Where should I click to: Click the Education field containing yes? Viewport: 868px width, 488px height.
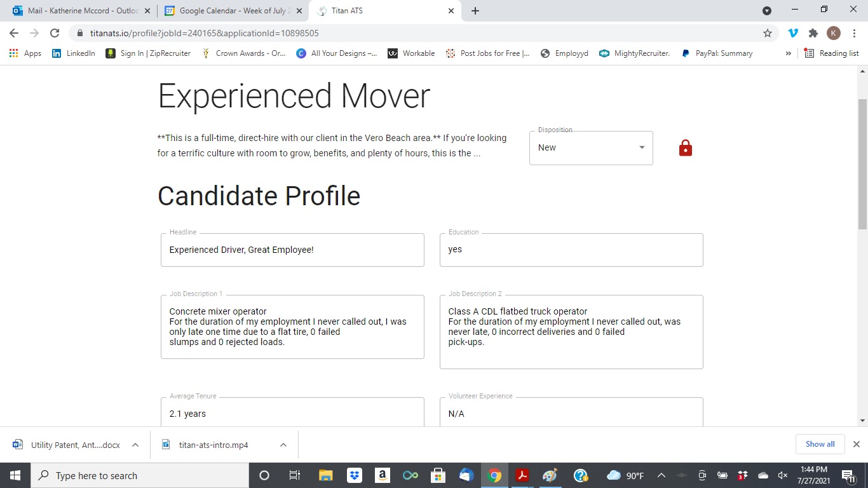click(571, 250)
